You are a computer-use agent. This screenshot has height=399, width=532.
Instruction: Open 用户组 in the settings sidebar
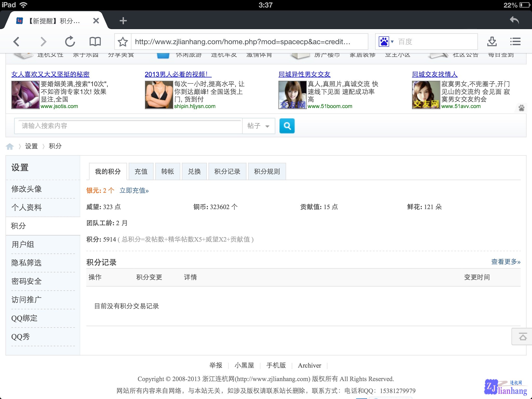[23, 244]
